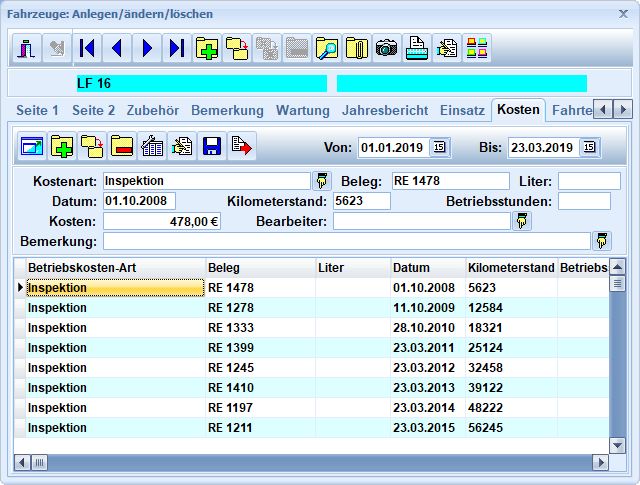Click the Datum field showing 01.10.2008
This screenshot has width=640, height=485.
coord(139,201)
